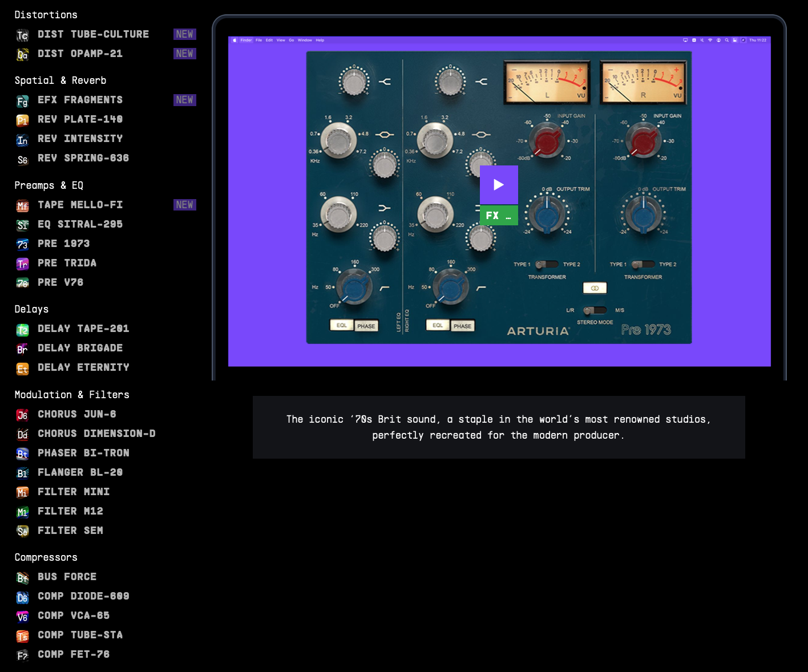Toggle the L/R to M/S stereo mode switch

click(x=595, y=310)
